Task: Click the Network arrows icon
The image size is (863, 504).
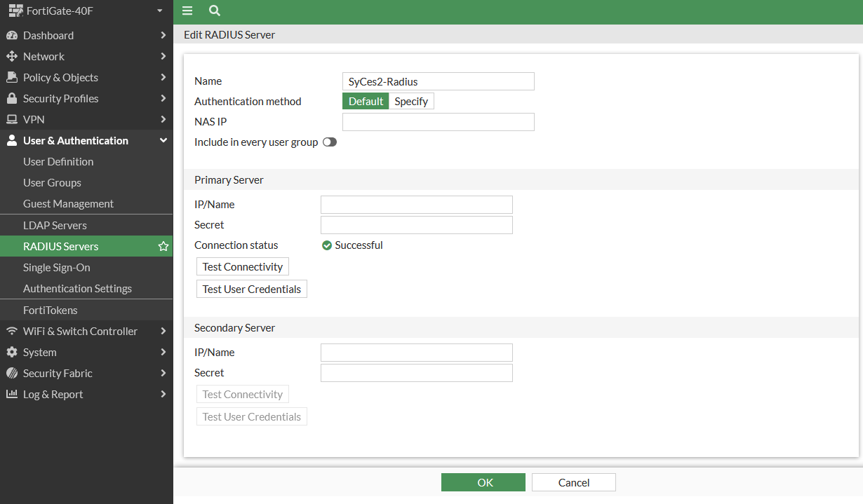Action: [x=11, y=56]
